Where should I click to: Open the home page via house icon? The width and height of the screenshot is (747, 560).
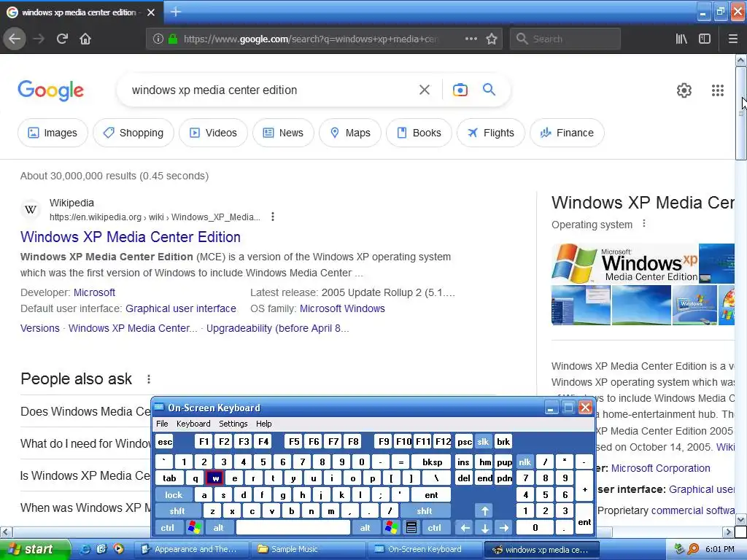85,39
